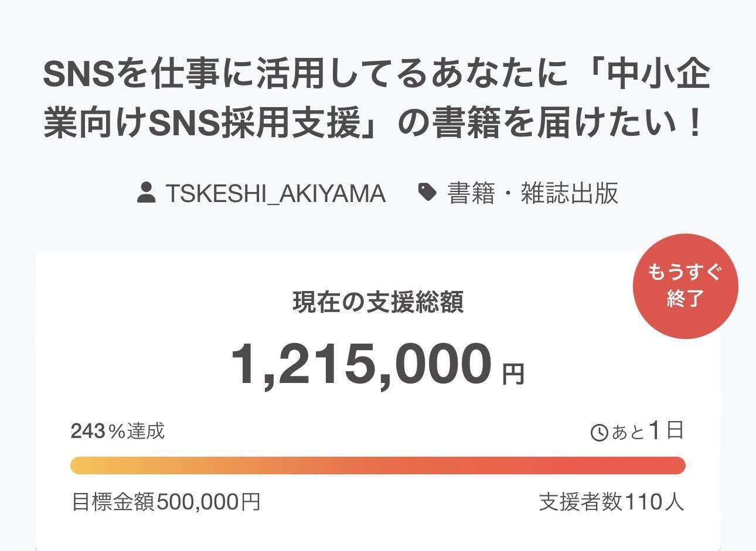Click the 1,215,000 total amount
This screenshot has width=756, height=551.
pyautogui.click(x=361, y=364)
